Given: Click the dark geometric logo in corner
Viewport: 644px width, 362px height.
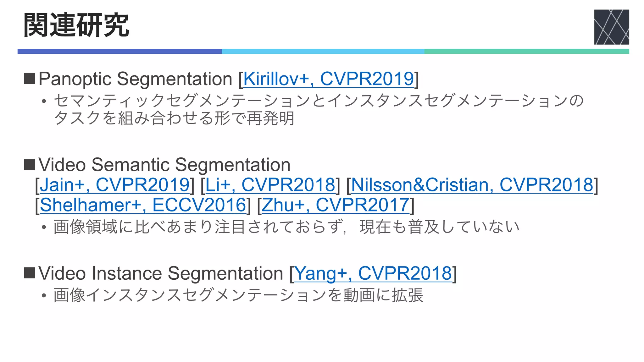Looking at the screenshot, I should [x=611, y=27].
